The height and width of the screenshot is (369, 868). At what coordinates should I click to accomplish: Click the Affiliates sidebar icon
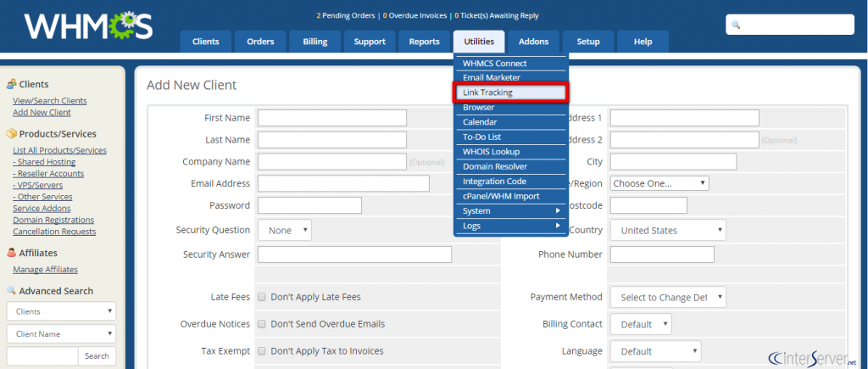pos(11,253)
